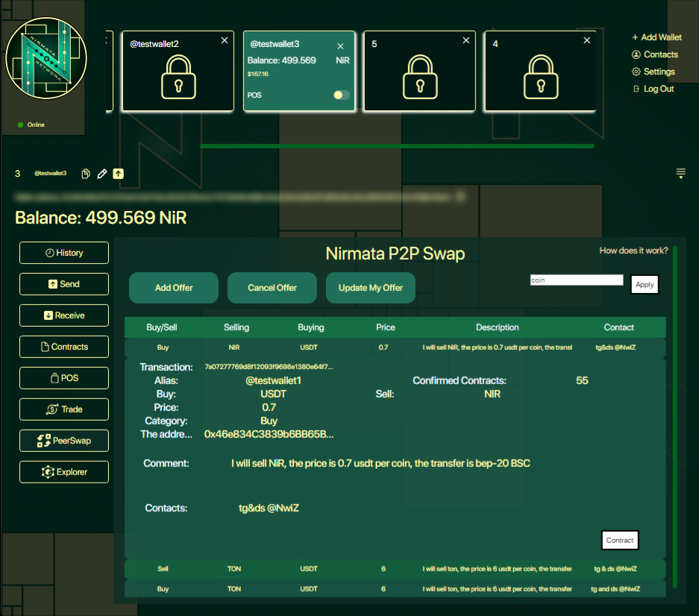
Task: Open the PeerSwap section
Action: (x=64, y=441)
